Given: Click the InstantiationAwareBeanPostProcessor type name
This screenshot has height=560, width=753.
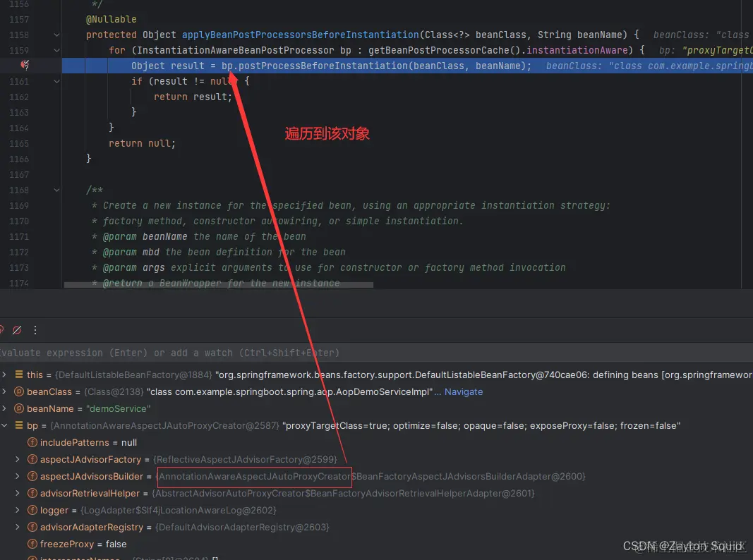Looking at the screenshot, I should coord(235,50).
